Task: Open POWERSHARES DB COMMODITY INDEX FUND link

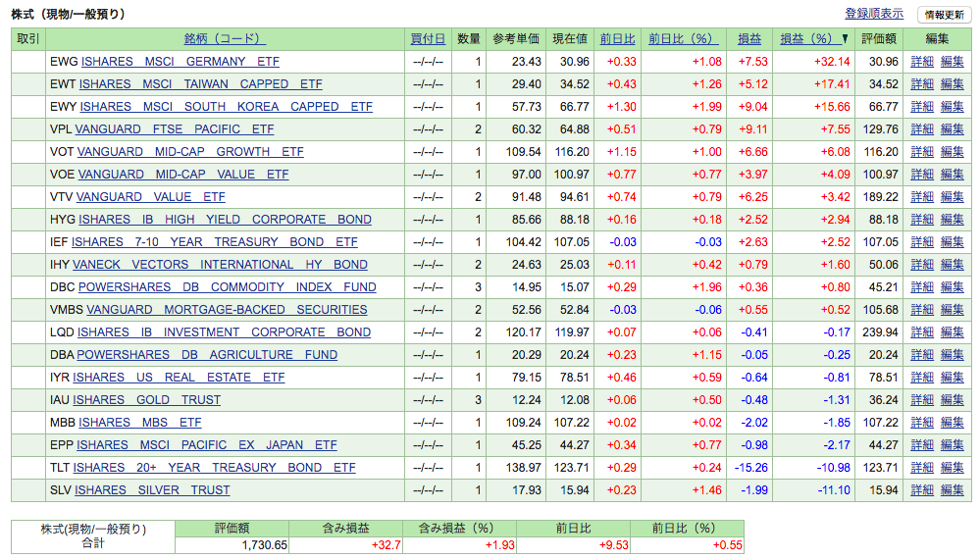Action: pyautogui.click(x=227, y=287)
